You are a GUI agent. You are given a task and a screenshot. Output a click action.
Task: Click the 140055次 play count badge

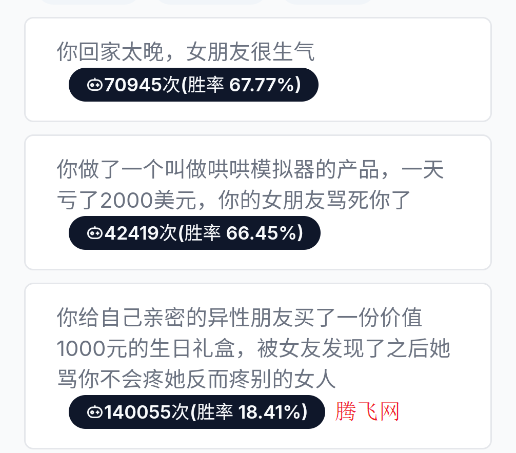click(x=197, y=412)
